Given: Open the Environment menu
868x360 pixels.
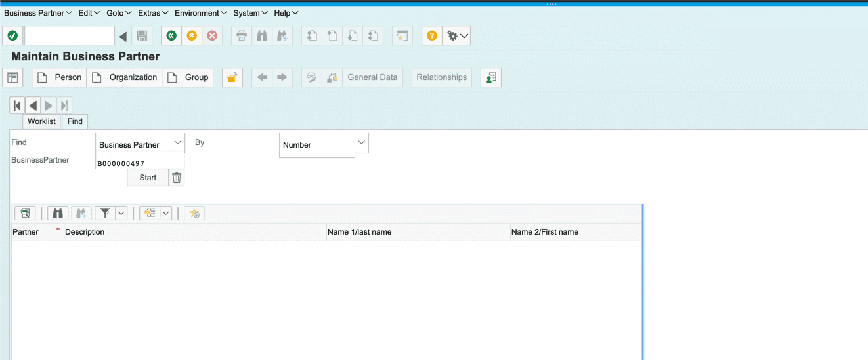Looking at the screenshot, I should [x=201, y=13].
